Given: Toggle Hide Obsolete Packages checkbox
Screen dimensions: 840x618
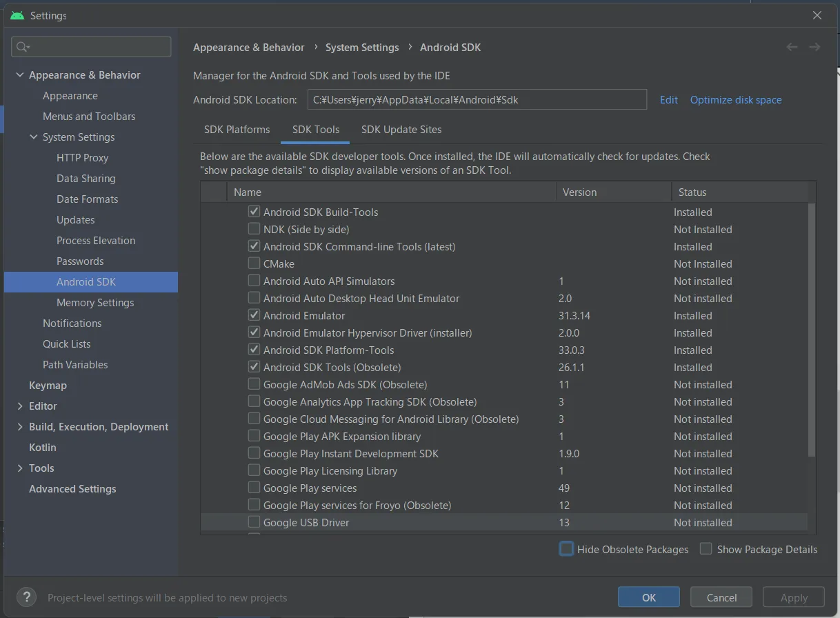Looking at the screenshot, I should pyautogui.click(x=566, y=549).
